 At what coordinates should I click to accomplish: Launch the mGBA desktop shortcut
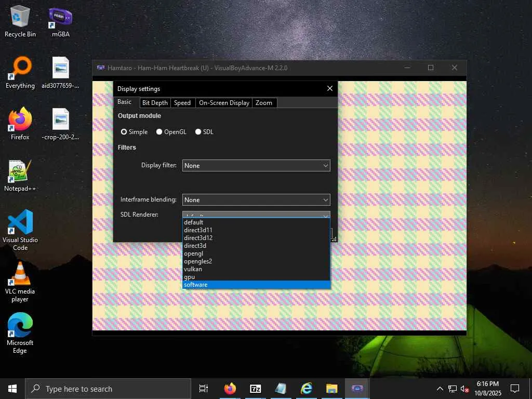point(60,21)
